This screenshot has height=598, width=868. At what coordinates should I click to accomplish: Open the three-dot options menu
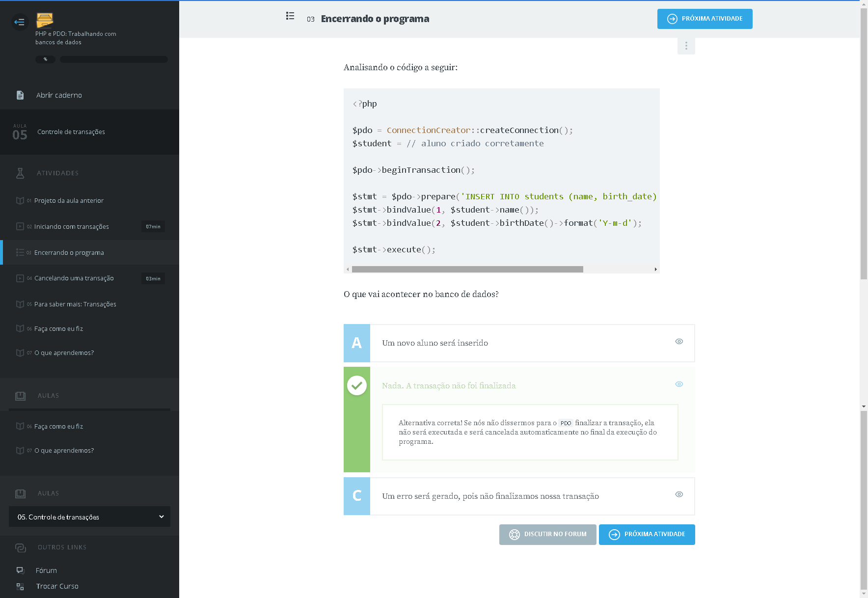[x=686, y=46]
